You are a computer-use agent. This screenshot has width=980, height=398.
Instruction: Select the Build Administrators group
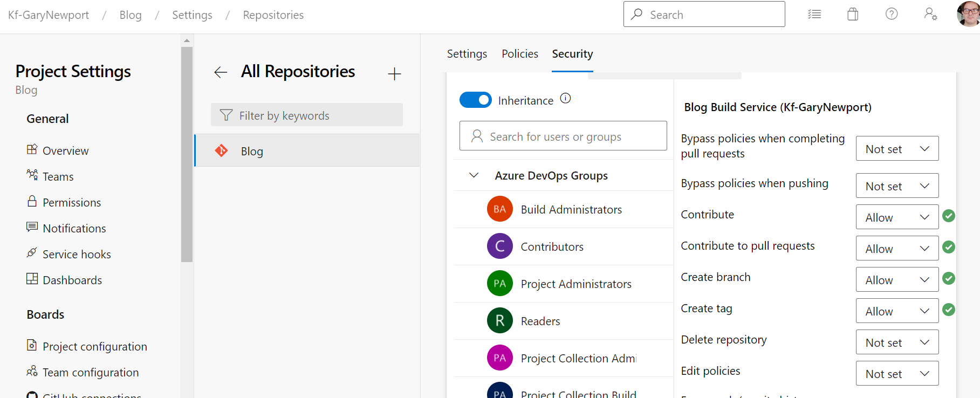pos(571,210)
